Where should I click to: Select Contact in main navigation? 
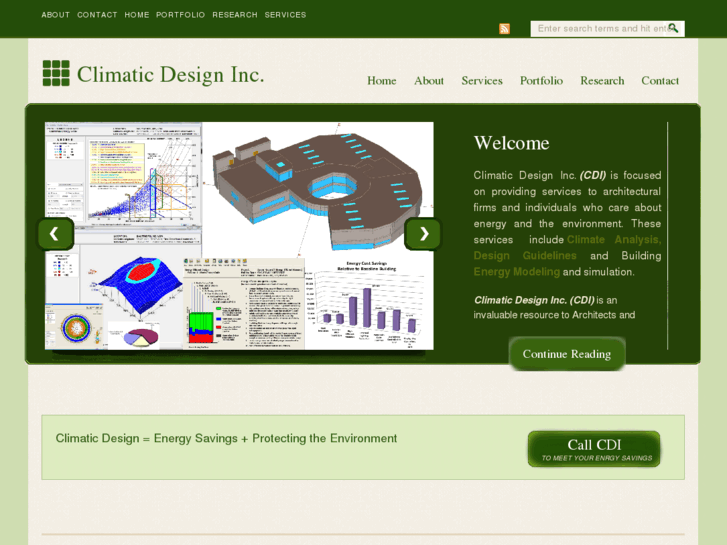[660, 81]
